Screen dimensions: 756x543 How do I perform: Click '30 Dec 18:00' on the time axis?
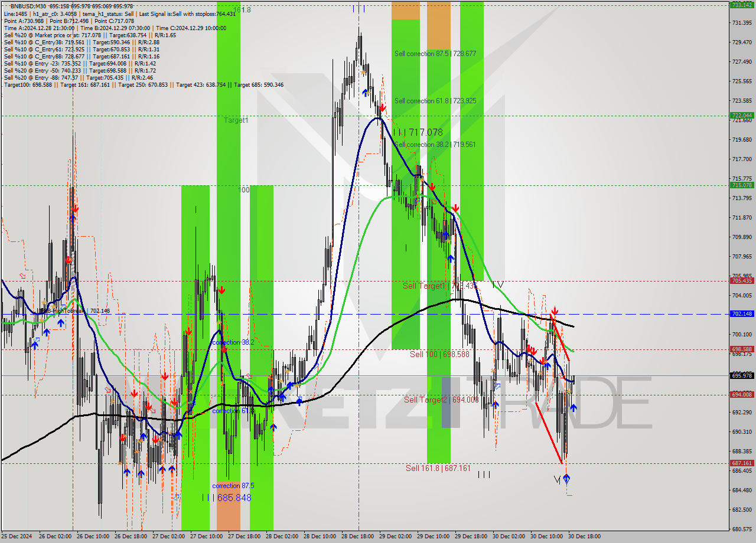tap(584, 537)
